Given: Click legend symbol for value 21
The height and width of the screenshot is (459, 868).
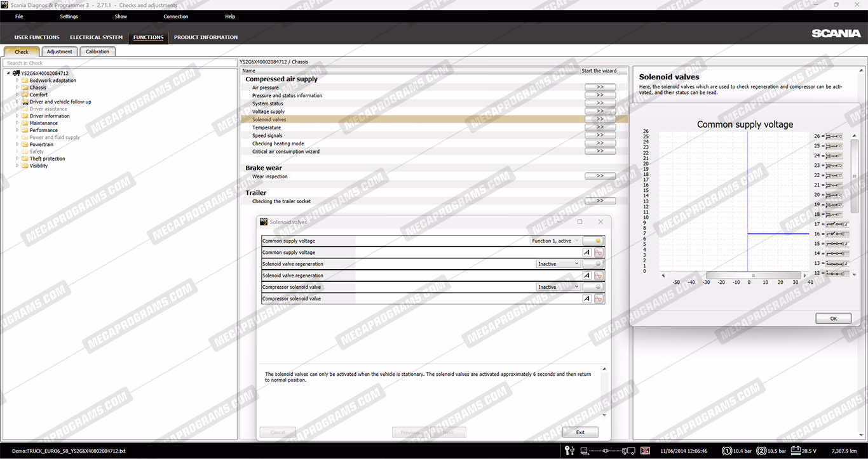Looking at the screenshot, I should (833, 185).
